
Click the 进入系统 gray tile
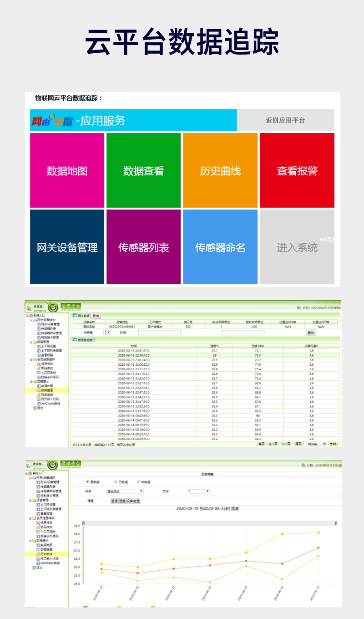297,247
